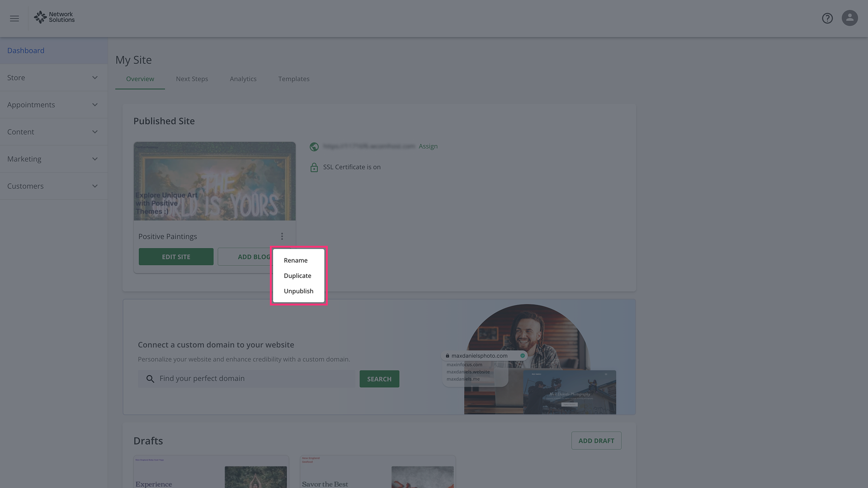Click the search magnifier in domain field
868x488 pixels.
[x=151, y=379]
